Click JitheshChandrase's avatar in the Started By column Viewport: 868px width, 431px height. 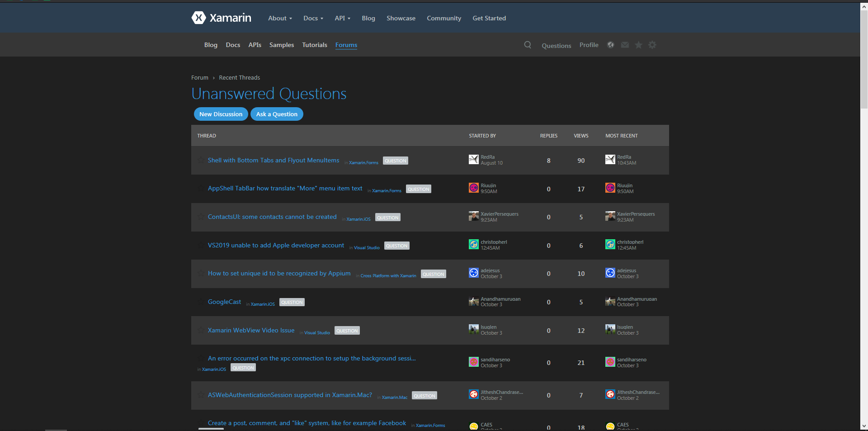tap(474, 394)
